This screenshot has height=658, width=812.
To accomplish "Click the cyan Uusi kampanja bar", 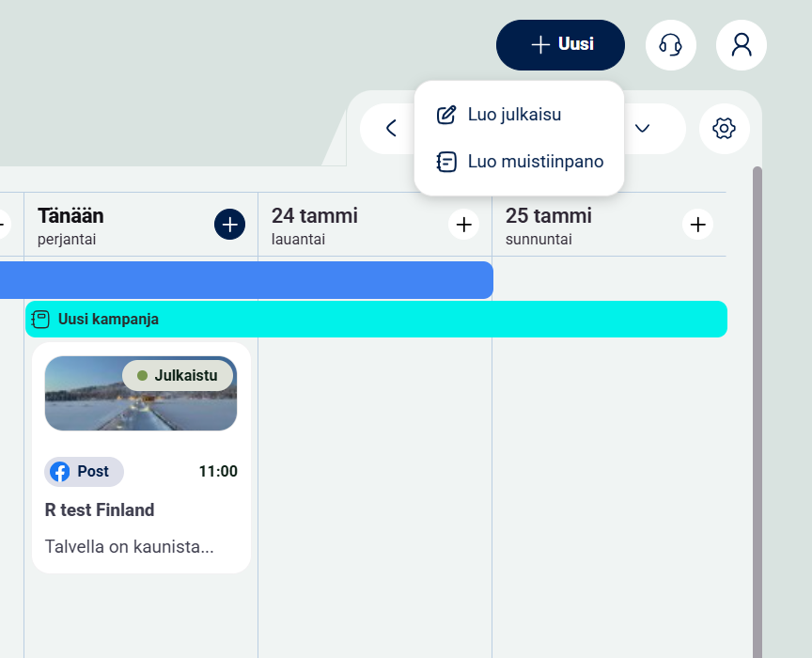I will (x=423, y=320).
